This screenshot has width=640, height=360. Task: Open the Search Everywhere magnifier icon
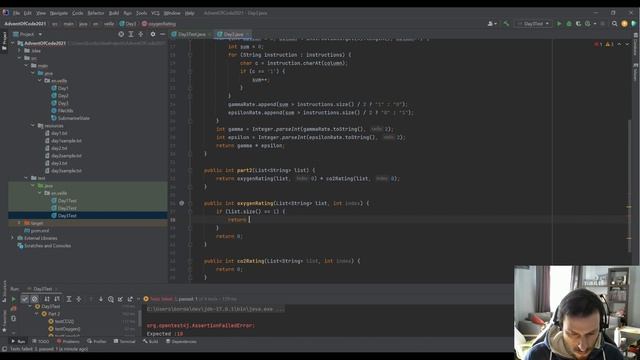click(614, 24)
